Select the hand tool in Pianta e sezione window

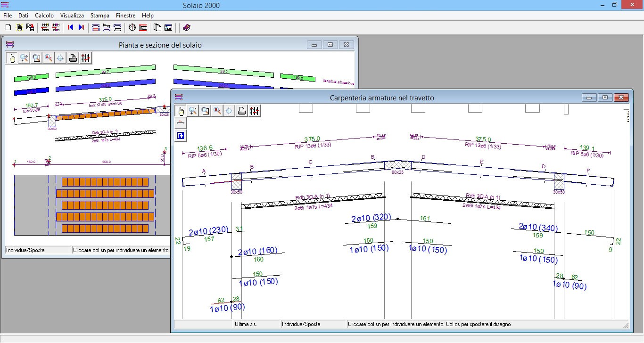coord(12,58)
